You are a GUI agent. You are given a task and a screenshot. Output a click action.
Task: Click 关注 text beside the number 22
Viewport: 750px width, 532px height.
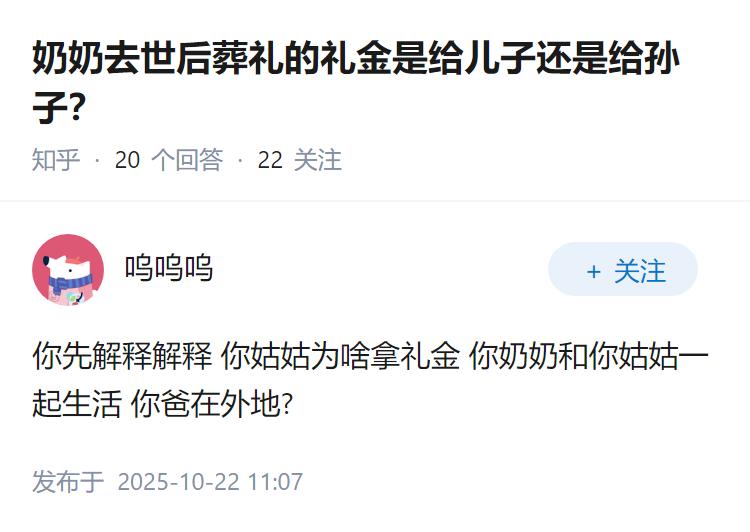(317, 160)
